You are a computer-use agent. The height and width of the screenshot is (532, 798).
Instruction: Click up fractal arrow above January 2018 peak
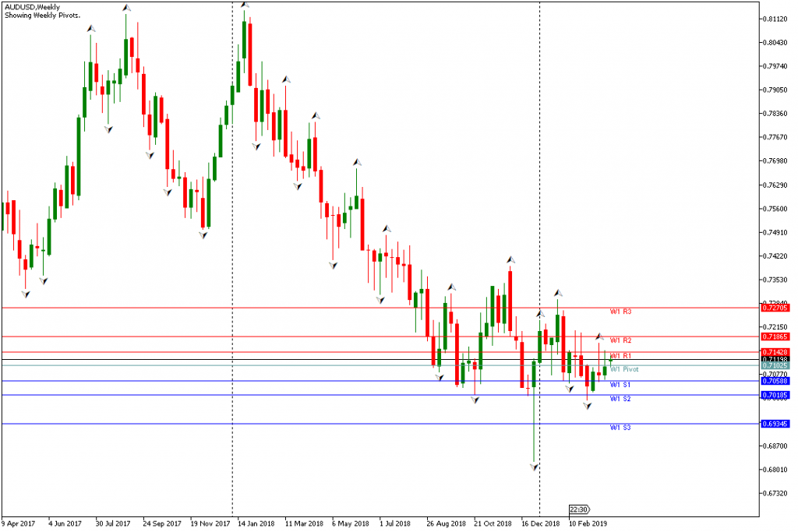coord(245,5)
